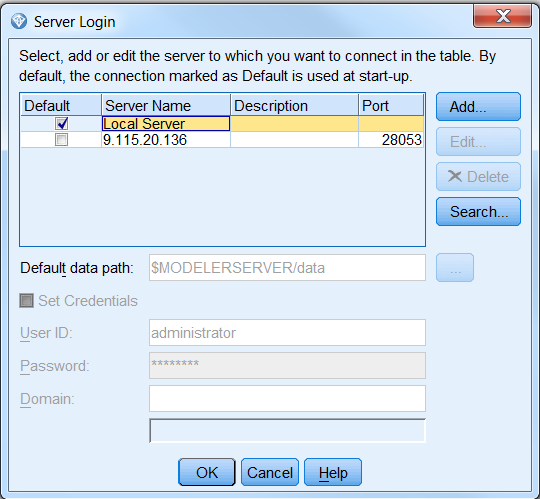Confirm login with OK button

(x=207, y=472)
